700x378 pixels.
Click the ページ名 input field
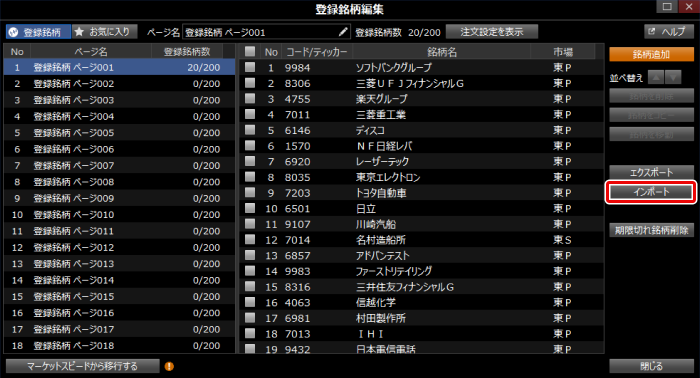pyautogui.click(x=266, y=32)
